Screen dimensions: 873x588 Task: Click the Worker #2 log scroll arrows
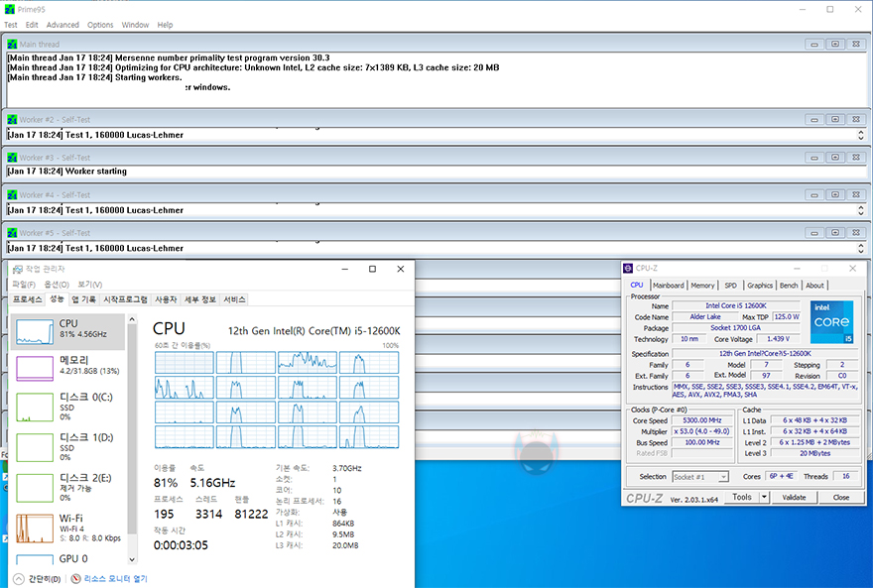pyautogui.click(x=861, y=135)
